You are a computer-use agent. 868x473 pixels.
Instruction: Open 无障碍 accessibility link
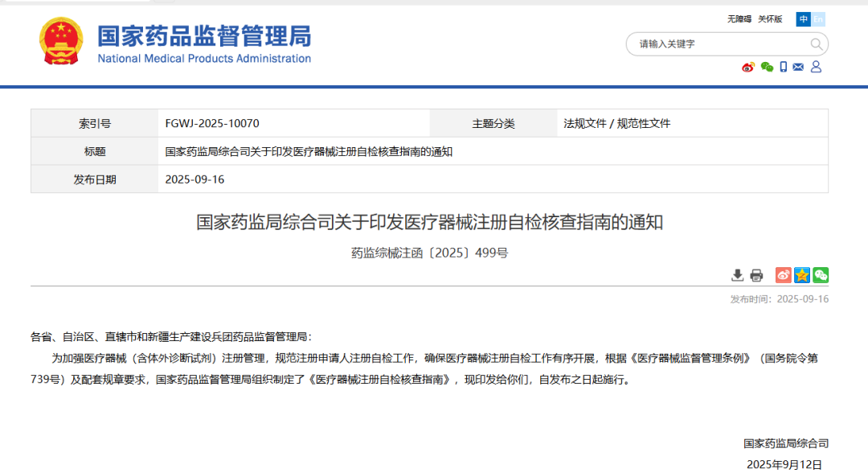(739, 19)
